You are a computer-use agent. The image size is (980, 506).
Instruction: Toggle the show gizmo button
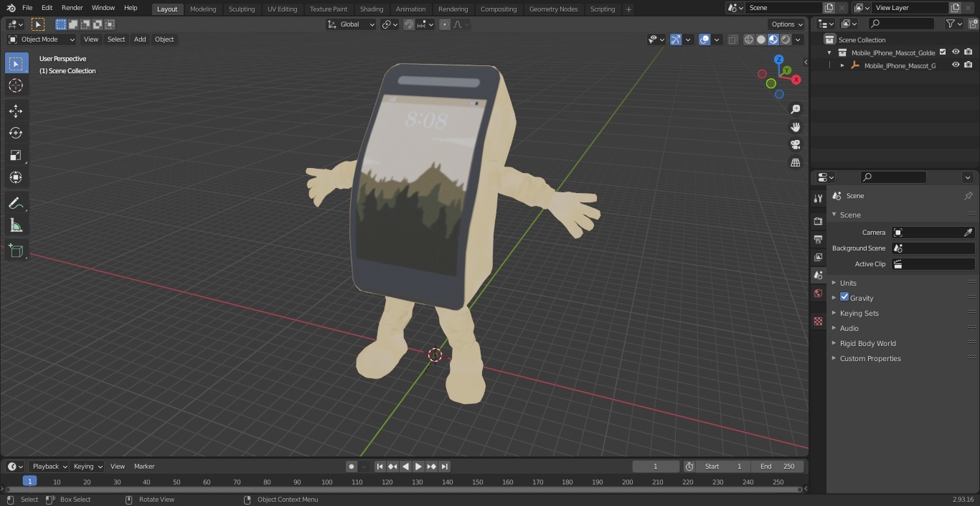point(676,39)
